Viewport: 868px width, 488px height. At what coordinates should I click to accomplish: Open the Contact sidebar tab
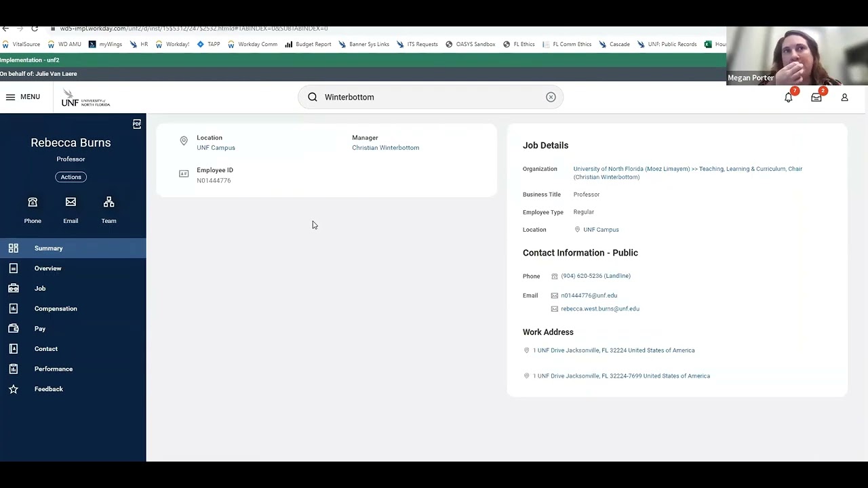point(73,348)
